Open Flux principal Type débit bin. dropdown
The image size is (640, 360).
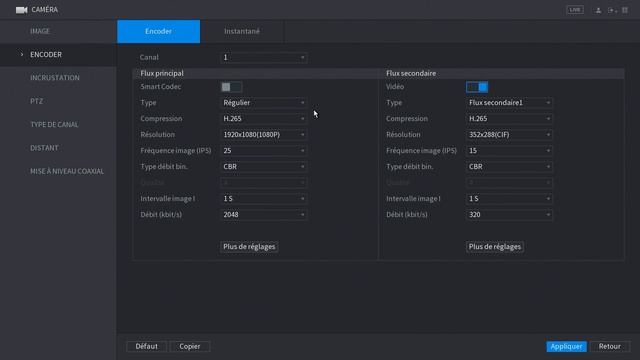pos(264,167)
